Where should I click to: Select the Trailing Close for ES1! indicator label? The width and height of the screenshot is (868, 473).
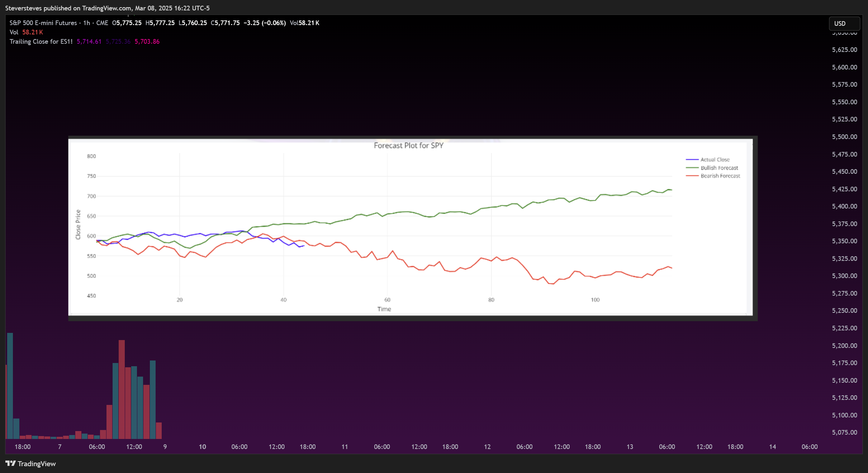click(41, 42)
